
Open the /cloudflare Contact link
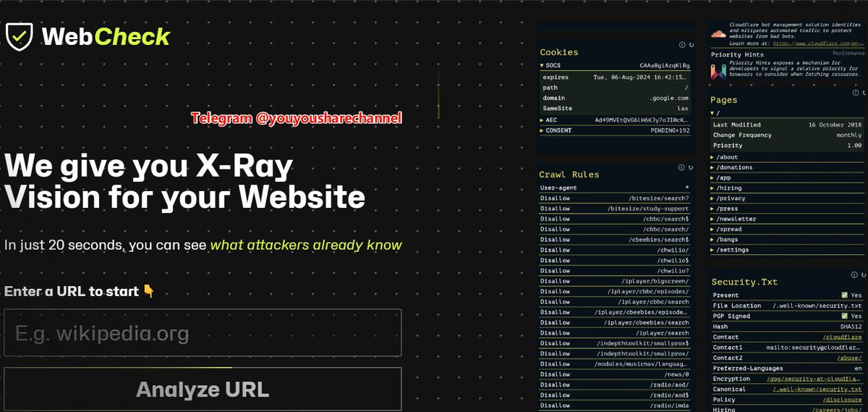click(843, 337)
